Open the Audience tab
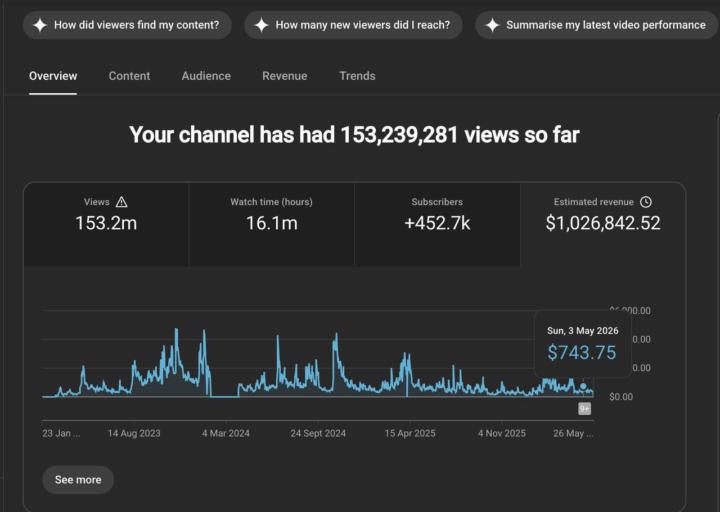This screenshot has width=720, height=512. [x=206, y=76]
